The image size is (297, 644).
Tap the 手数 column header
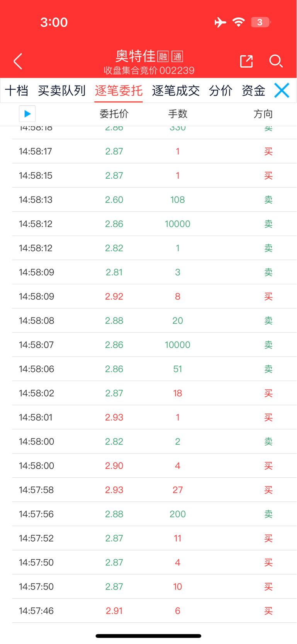coord(178,114)
